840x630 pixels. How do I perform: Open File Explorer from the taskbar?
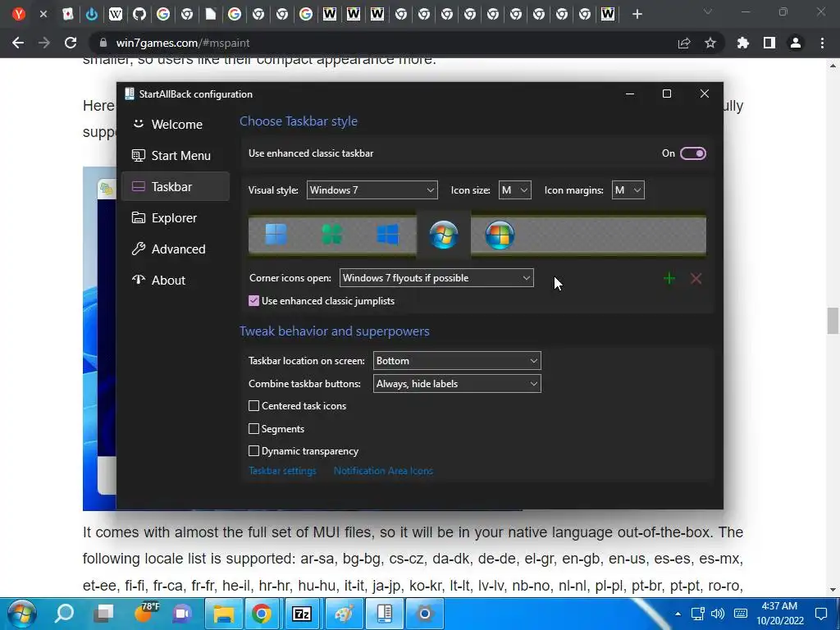coord(223,614)
